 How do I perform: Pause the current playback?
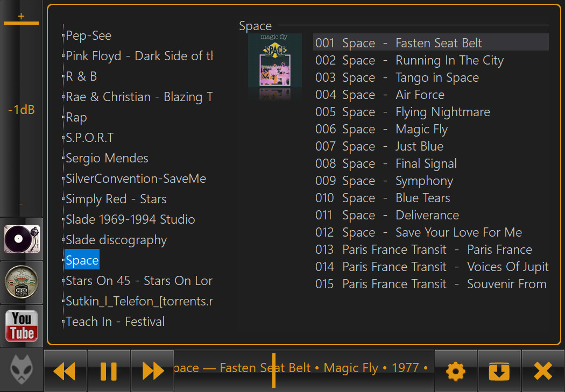coord(109,371)
